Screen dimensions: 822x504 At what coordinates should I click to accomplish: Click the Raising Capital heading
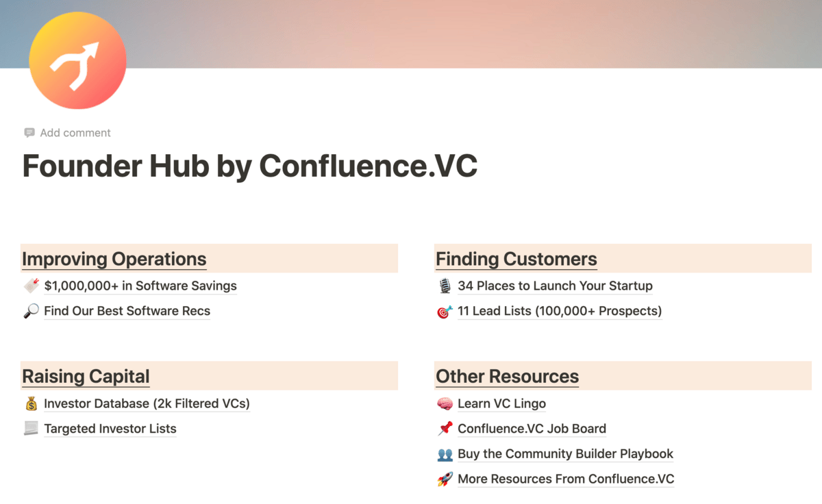point(86,377)
